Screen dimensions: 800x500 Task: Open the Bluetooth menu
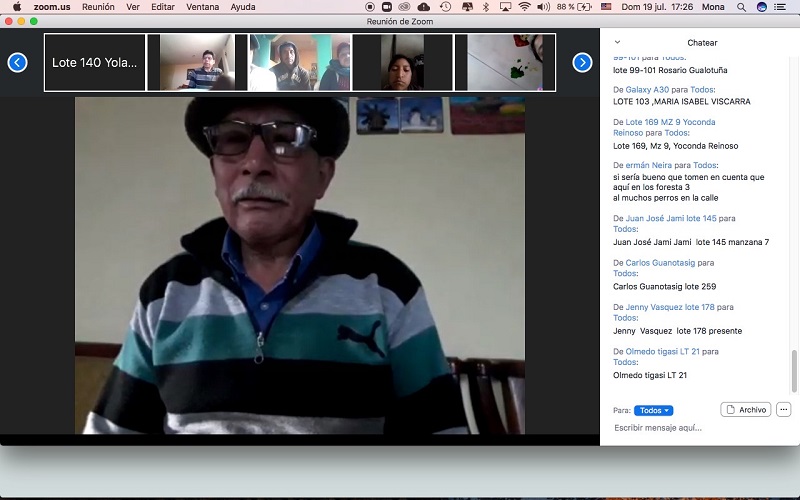pos(486,7)
